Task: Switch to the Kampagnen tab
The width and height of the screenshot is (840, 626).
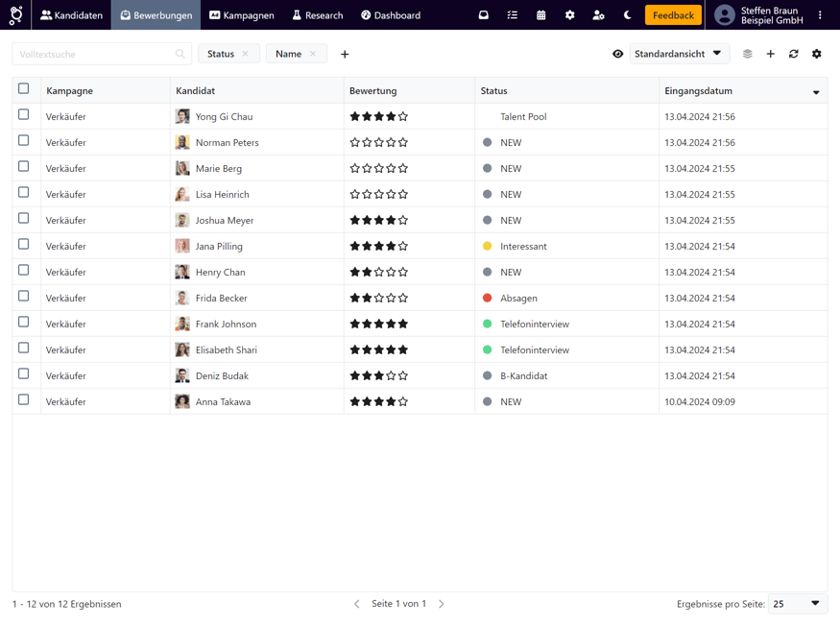Action: [242, 15]
